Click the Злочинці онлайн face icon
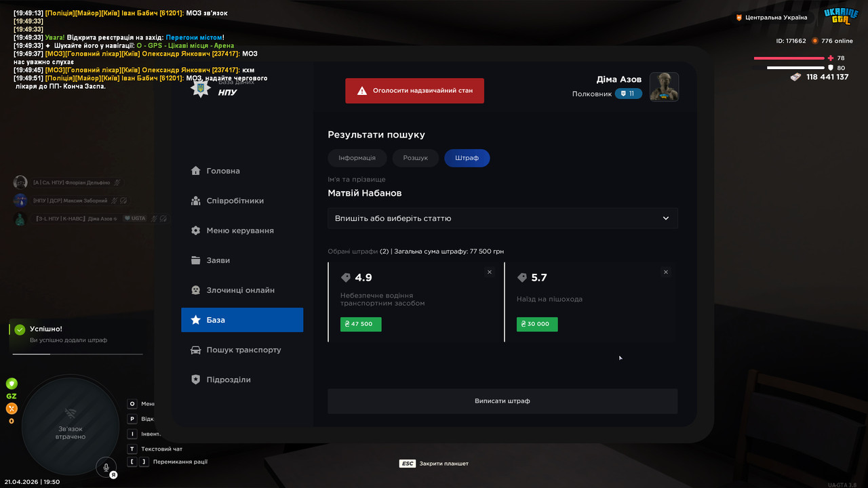This screenshot has height=488, width=868. pyautogui.click(x=196, y=290)
